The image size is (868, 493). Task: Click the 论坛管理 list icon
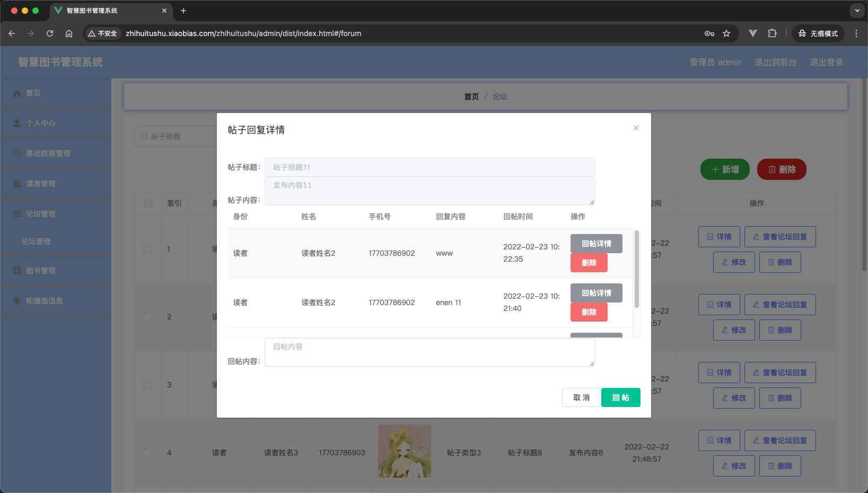click(17, 214)
